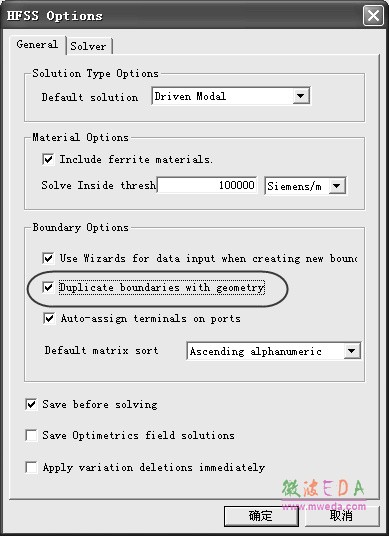Screen dimensions: 389x536
Task: Click the Default matrix sort combo box
Action: coord(274,351)
